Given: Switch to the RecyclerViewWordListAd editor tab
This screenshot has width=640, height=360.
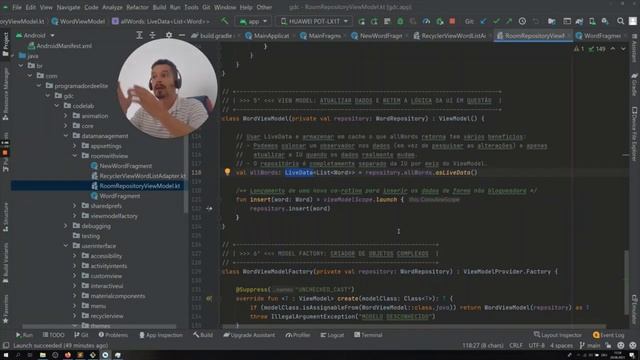Looking at the screenshot, I should click(x=449, y=36).
